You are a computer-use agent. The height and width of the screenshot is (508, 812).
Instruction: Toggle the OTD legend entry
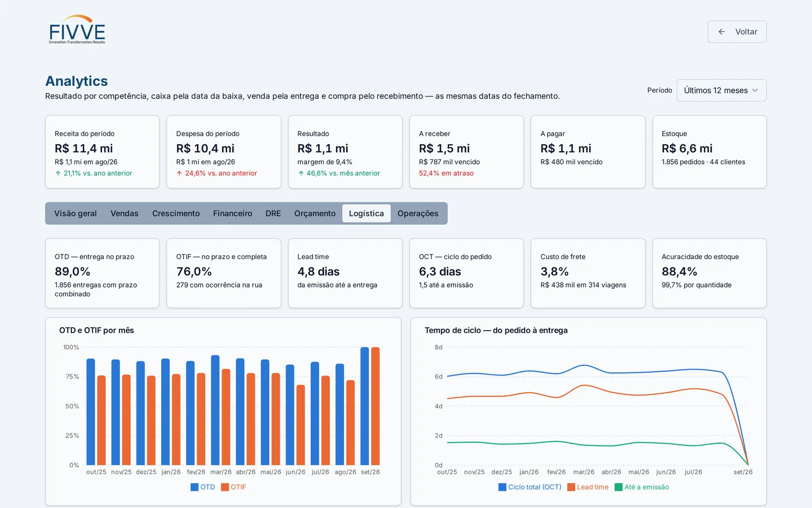[202, 487]
